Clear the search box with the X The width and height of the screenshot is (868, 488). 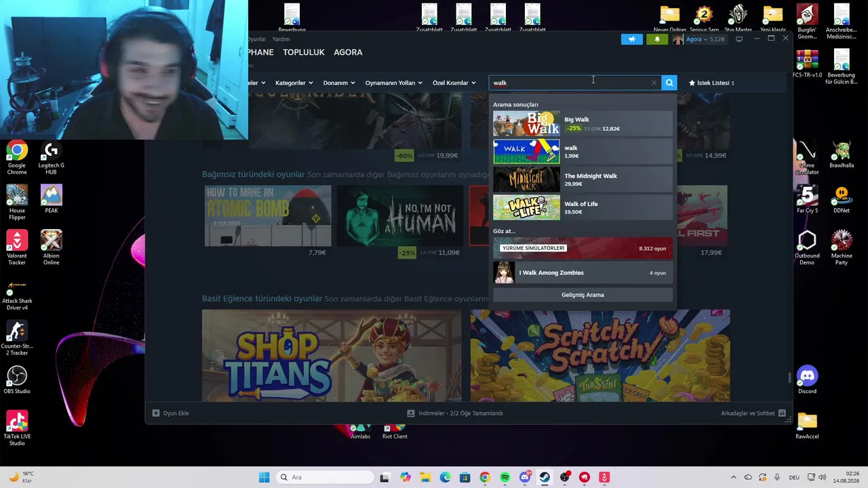click(x=654, y=83)
